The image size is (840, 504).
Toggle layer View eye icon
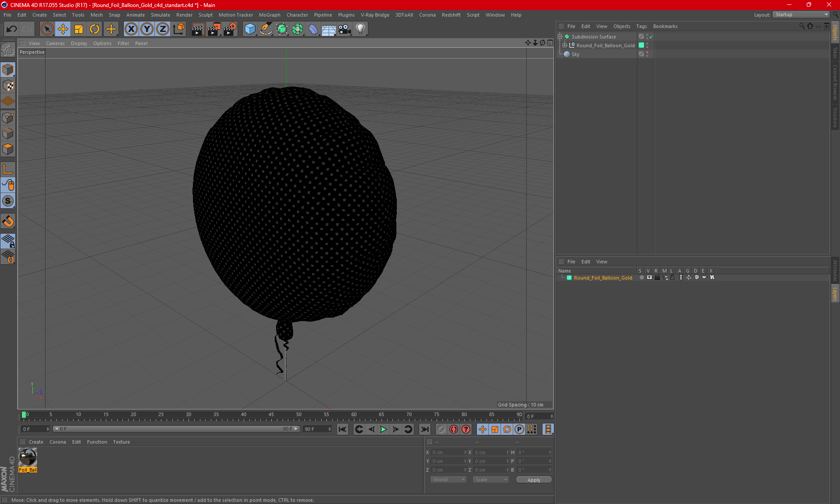[649, 278]
